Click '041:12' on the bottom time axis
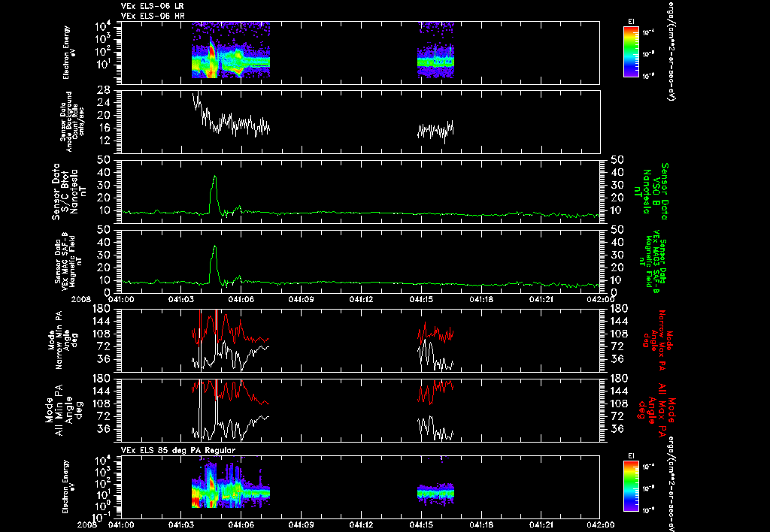This screenshot has height=532, width=770. point(361,524)
